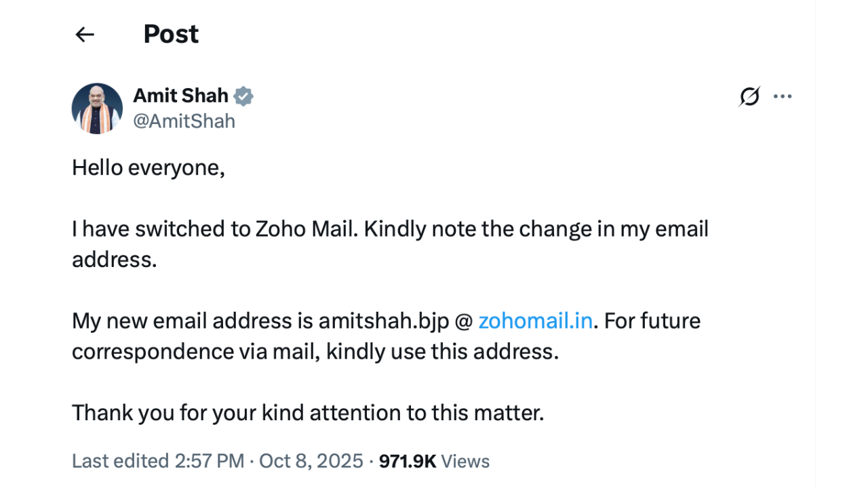Click the Hello everyone greeting line

coord(148,167)
